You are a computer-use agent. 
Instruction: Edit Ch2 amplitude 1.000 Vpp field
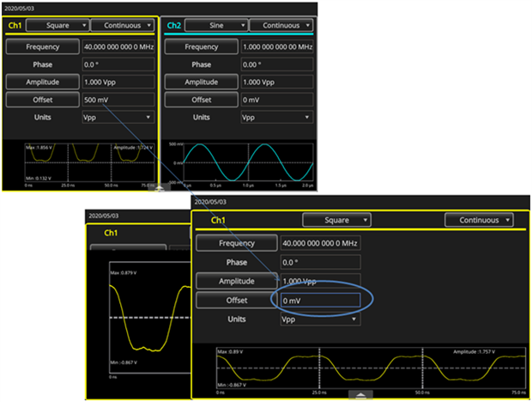[277, 82]
